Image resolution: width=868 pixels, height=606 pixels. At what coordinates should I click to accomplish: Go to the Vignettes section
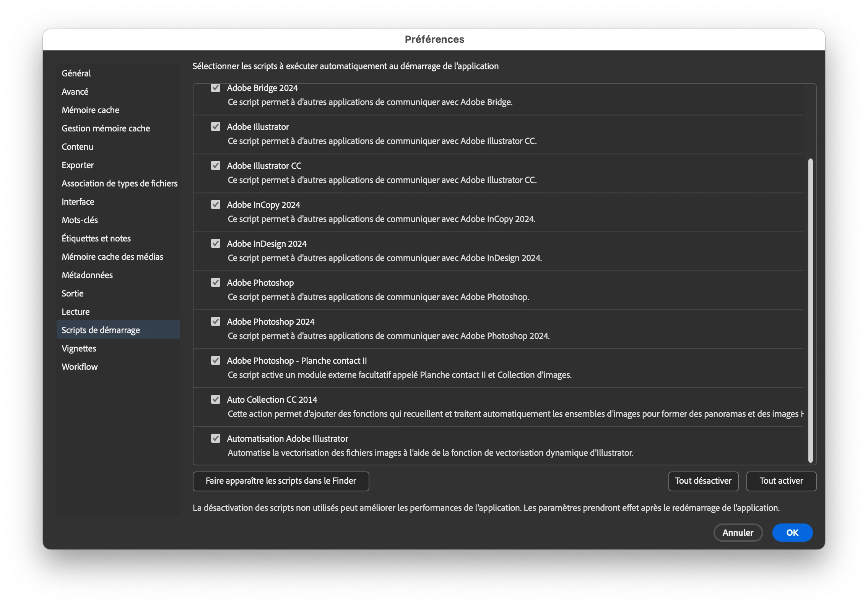coord(79,348)
